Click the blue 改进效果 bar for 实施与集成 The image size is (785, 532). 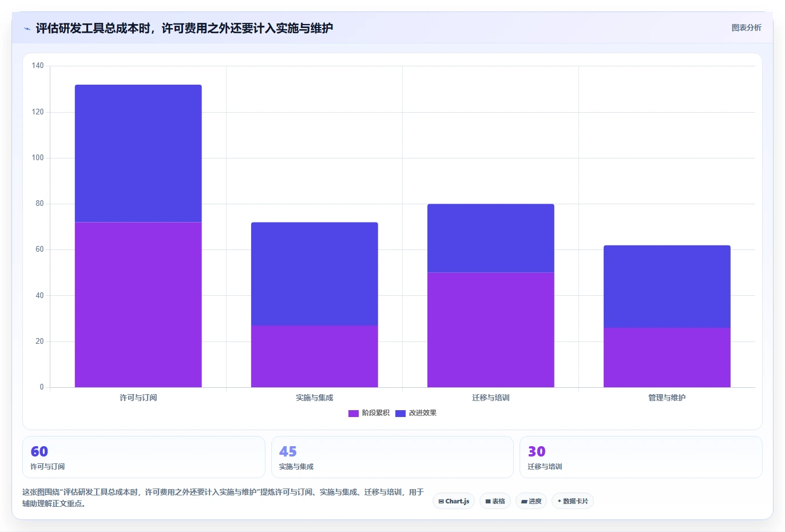pyautogui.click(x=315, y=274)
